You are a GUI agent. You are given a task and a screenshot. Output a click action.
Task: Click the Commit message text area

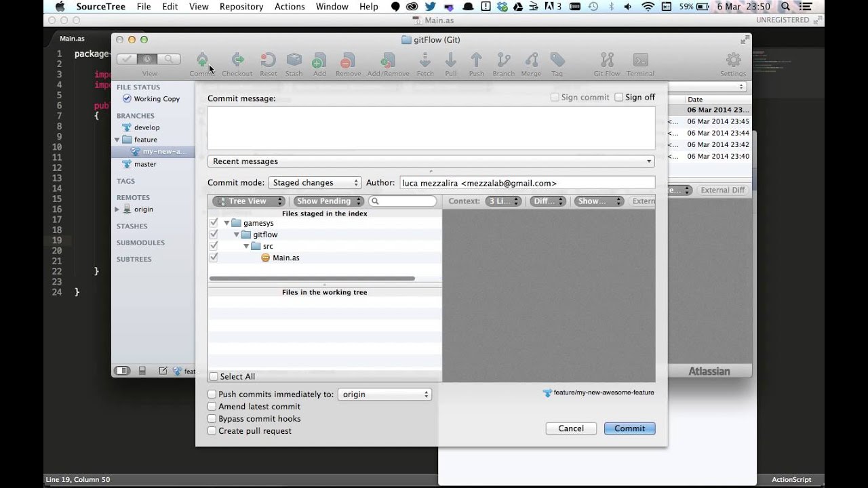(431, 127)
